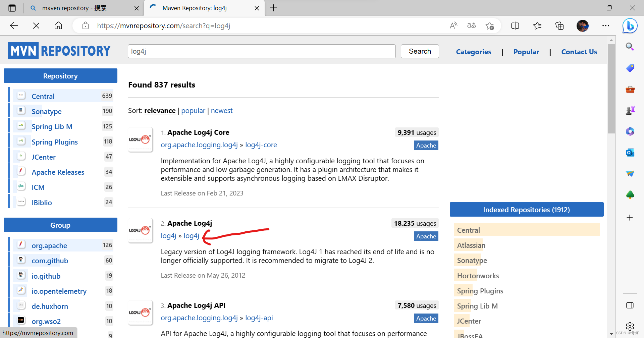Image resolution: width=644 pixels, height=338 pixels.
Task: Click inside the log4j search field
Action: click(x=261, y=51)
